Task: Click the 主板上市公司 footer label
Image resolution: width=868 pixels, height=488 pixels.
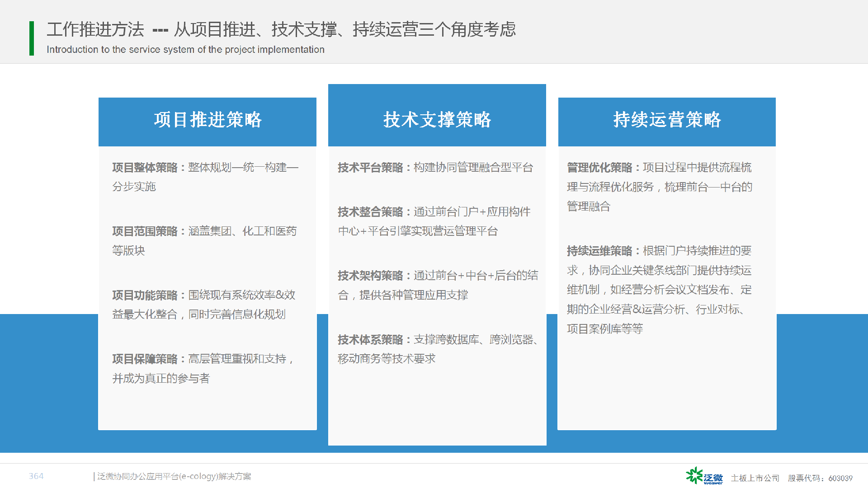Action: point(755,478)
